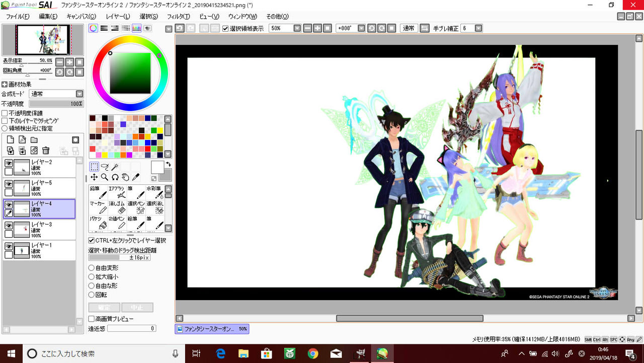Choose the 鉛筆 pencil brush
This screenshot has width=644, height=363.
[98, 192]
